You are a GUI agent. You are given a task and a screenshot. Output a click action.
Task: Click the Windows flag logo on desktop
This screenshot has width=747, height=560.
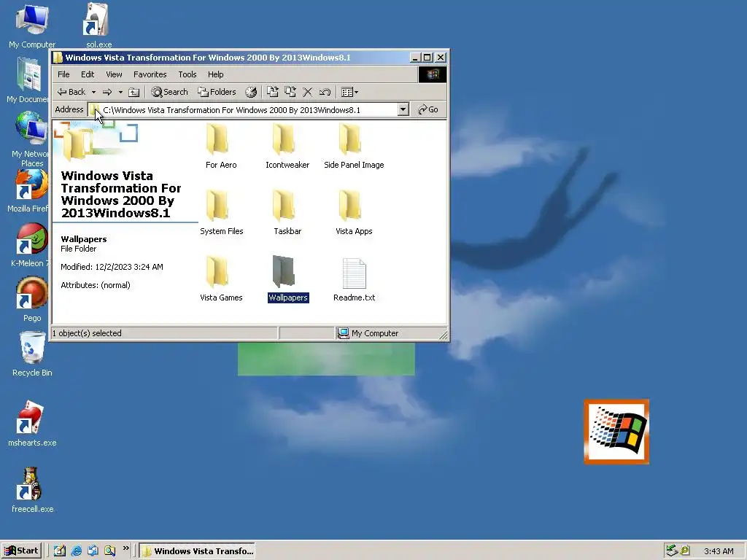(x=616, y=432)
